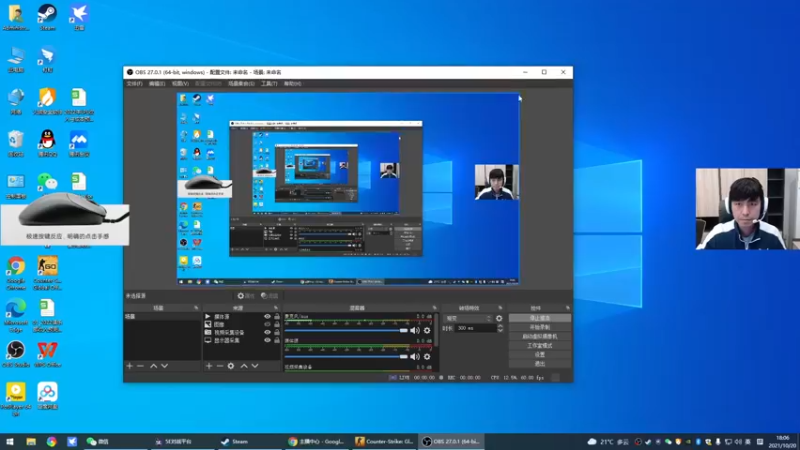Click the 工作室模式 studio mode button
Viewport: 800px width, 450px height.
(x=540, y=345)
